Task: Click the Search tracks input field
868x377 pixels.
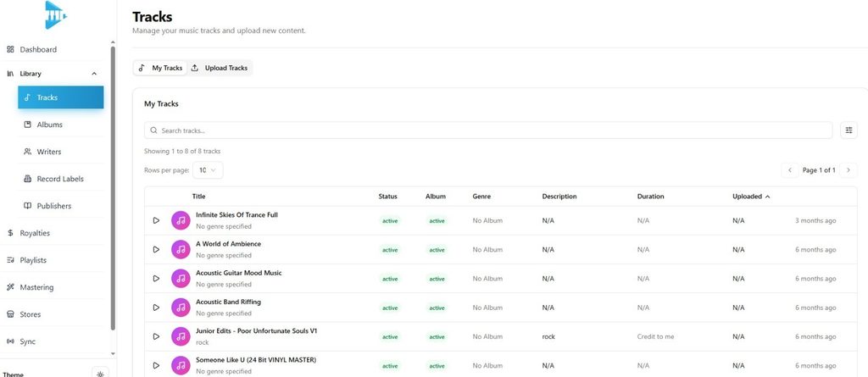Action: (x=488, y=130)
